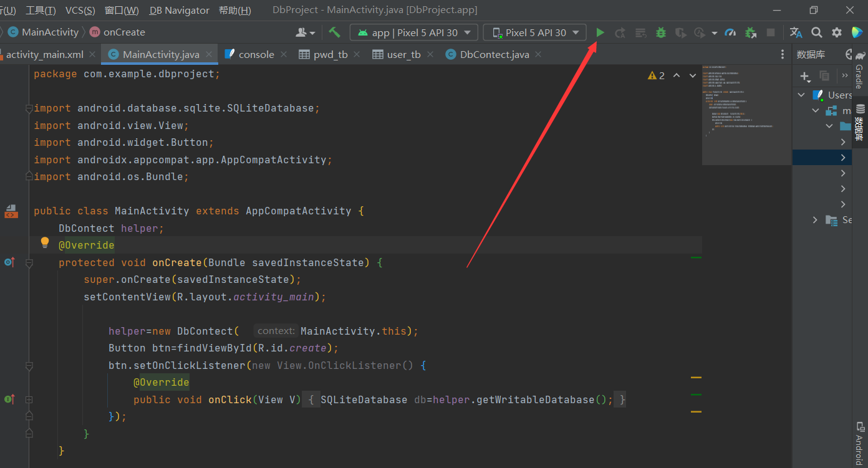The width and height of the screenshot is (868, 468).
Task: Open the VCS(S) menu
Action: pos(80,11)
